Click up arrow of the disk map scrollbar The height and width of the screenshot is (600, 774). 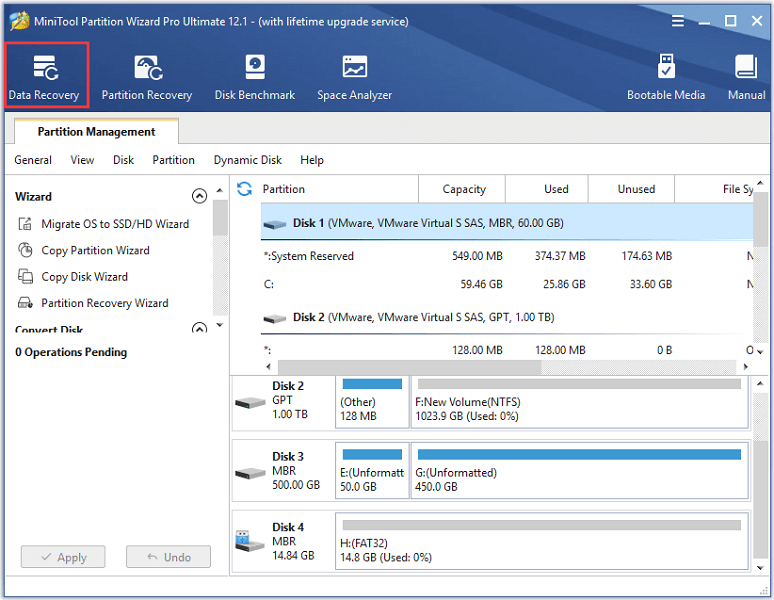[760, 383]
